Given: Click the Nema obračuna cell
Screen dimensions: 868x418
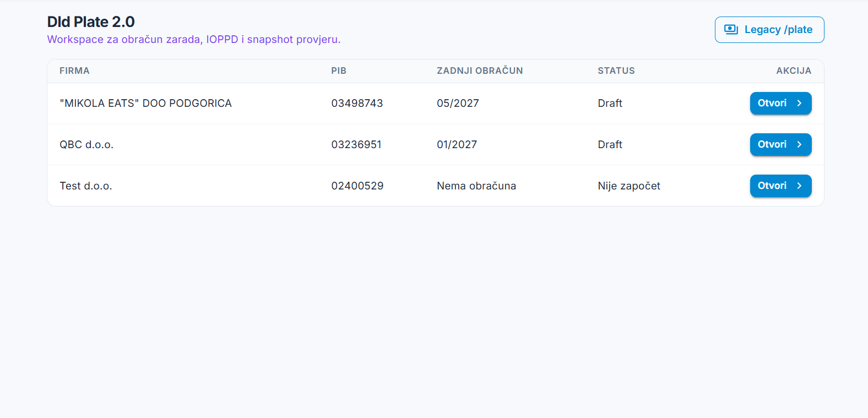Looking at the screenshot, I should [476, 186].
